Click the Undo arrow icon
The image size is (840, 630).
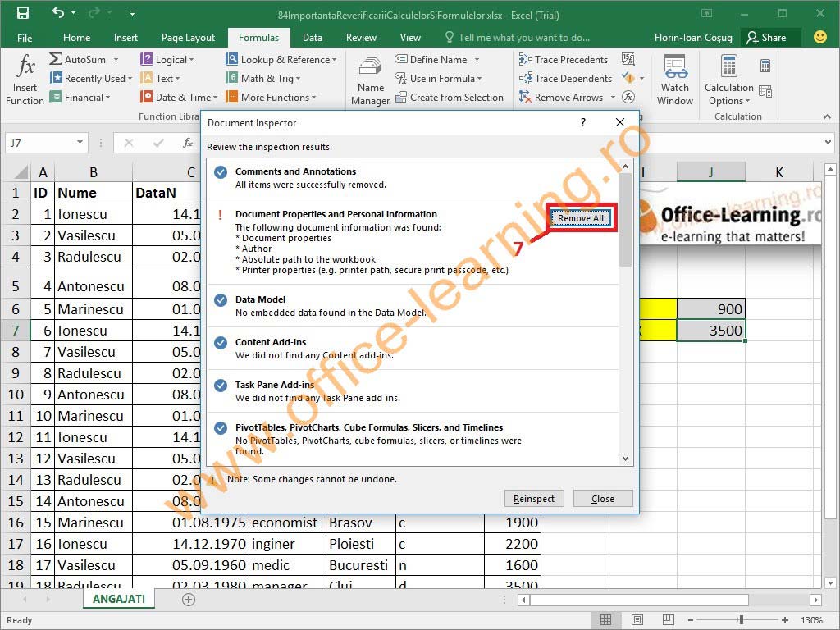(x=58, y=13)
